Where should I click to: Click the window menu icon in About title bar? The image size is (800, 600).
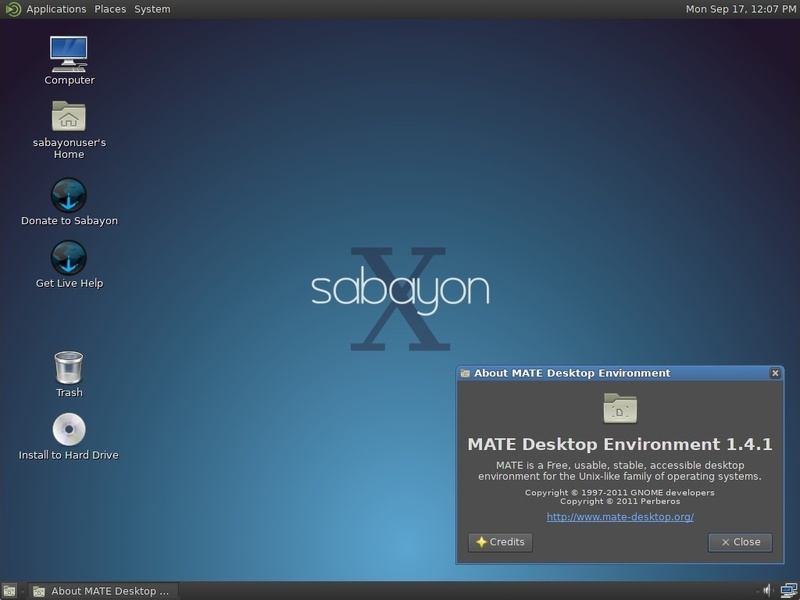click(465, 373)
